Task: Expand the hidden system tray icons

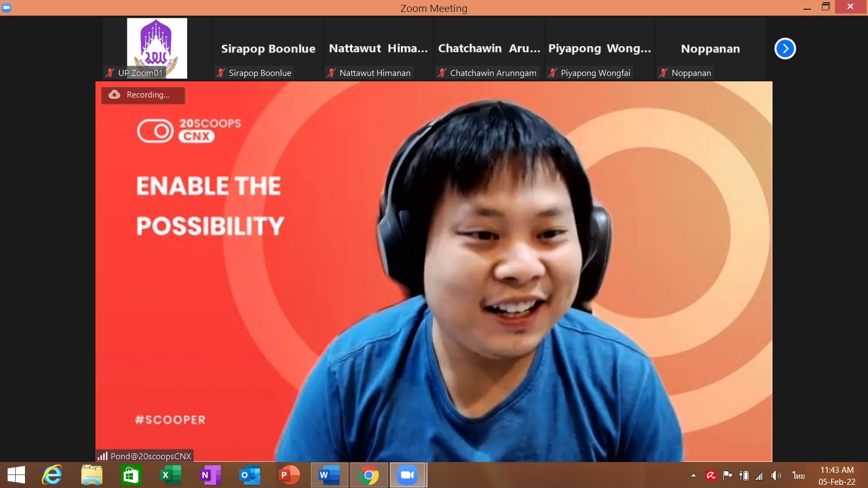Action: 693,476
